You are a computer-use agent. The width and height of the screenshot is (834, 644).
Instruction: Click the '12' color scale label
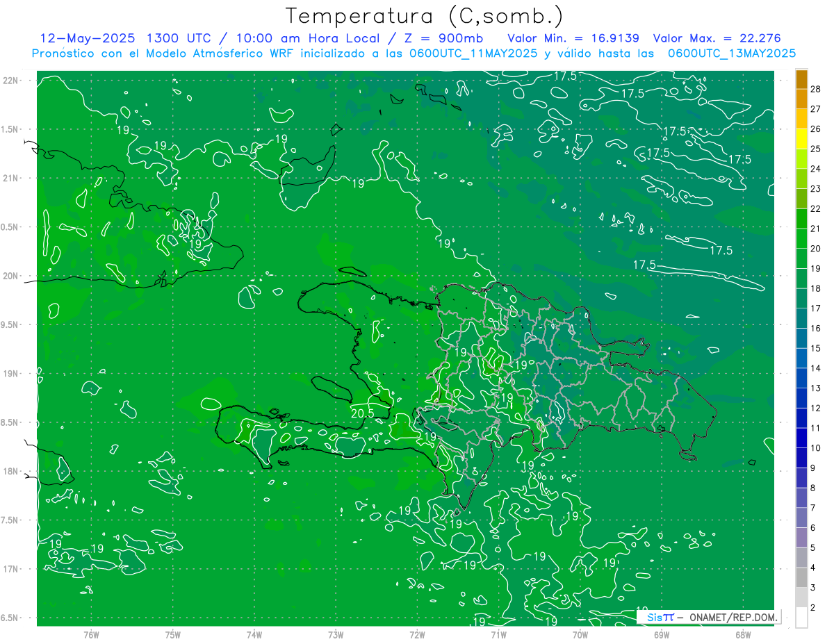click(x=816, y=408)
